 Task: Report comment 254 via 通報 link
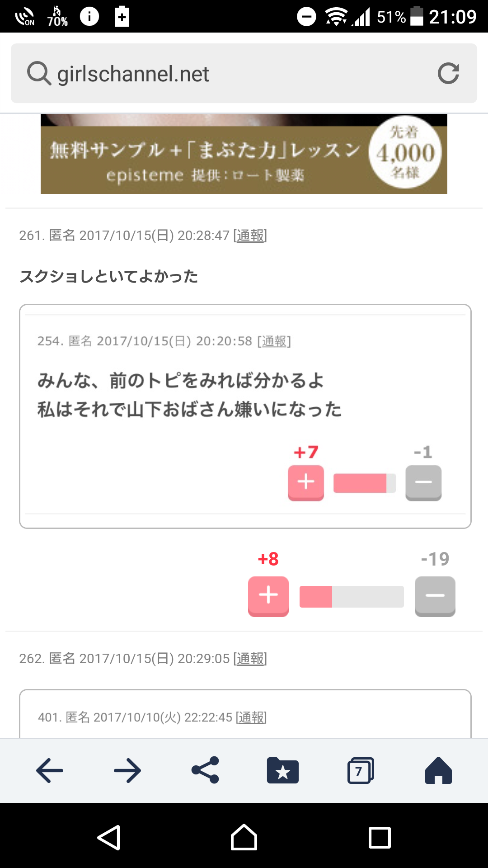pyautogui.click(x=274, y=341)
